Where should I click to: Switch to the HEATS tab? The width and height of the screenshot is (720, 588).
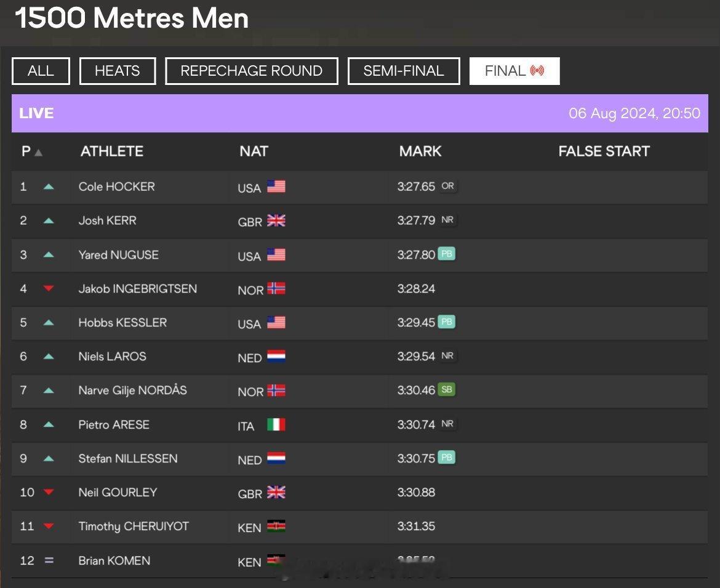(x=118, y=71)
